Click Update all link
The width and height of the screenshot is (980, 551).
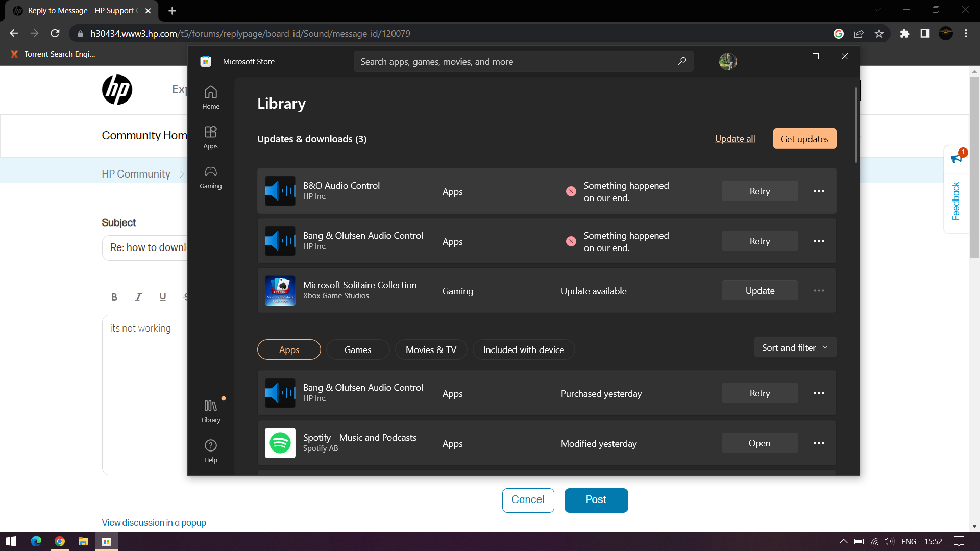point(734,139)
